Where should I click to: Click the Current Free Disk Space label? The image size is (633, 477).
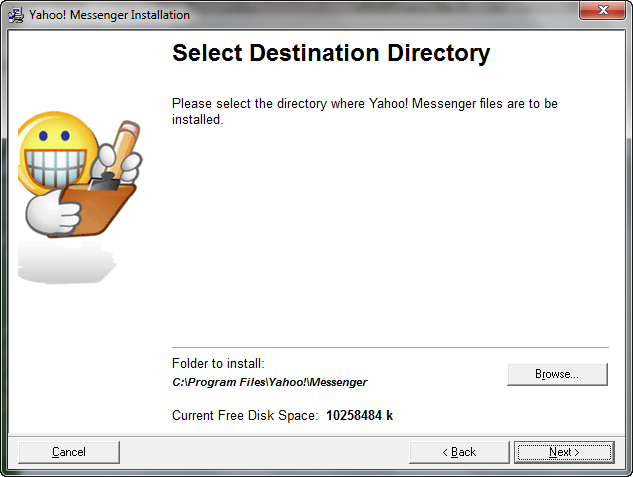[x=245, y=415]
